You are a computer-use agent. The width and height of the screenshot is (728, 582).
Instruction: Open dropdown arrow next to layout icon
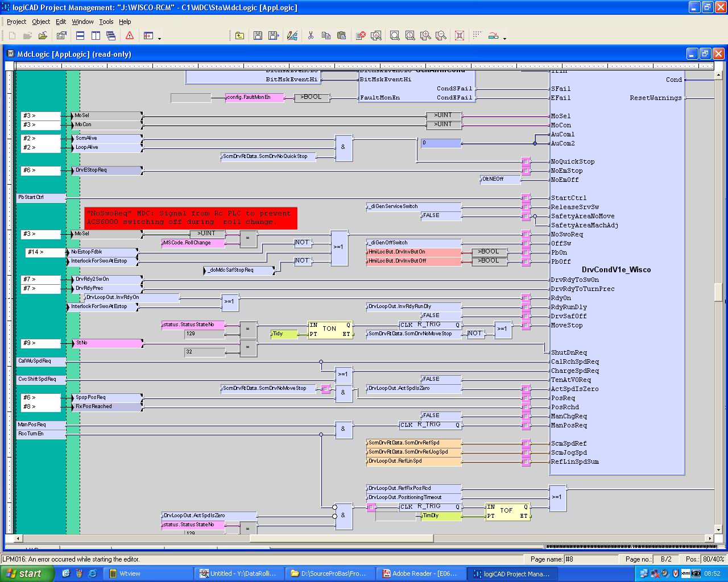tap(159, 38)
